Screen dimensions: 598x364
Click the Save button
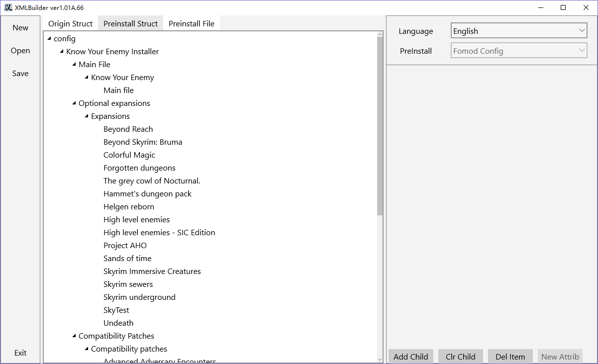click(20, 74)
